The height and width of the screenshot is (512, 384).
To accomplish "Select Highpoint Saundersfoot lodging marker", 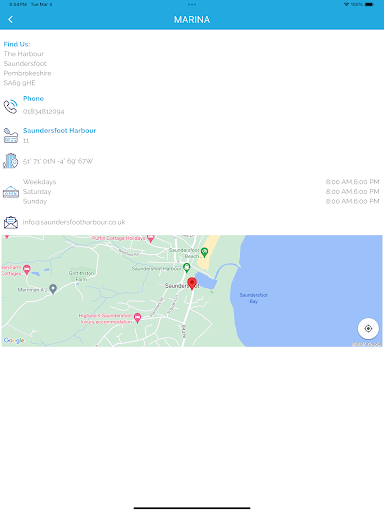I will [x=137, y=317].
